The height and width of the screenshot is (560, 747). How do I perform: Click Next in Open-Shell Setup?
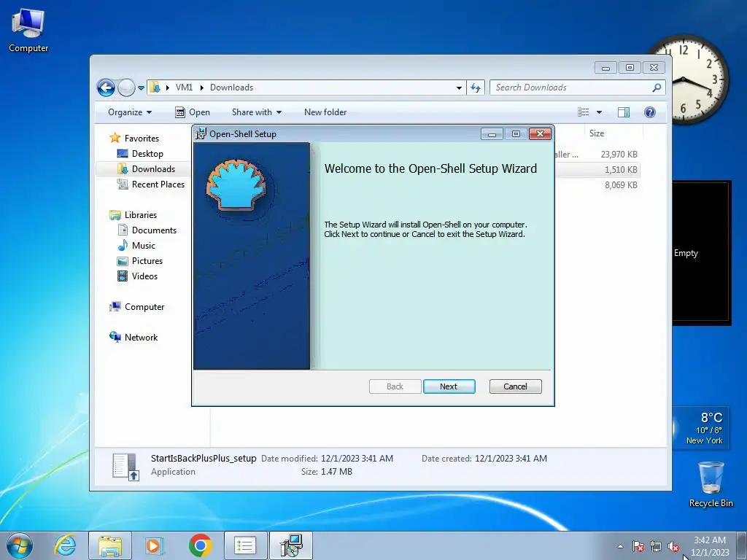coord(449,386)
